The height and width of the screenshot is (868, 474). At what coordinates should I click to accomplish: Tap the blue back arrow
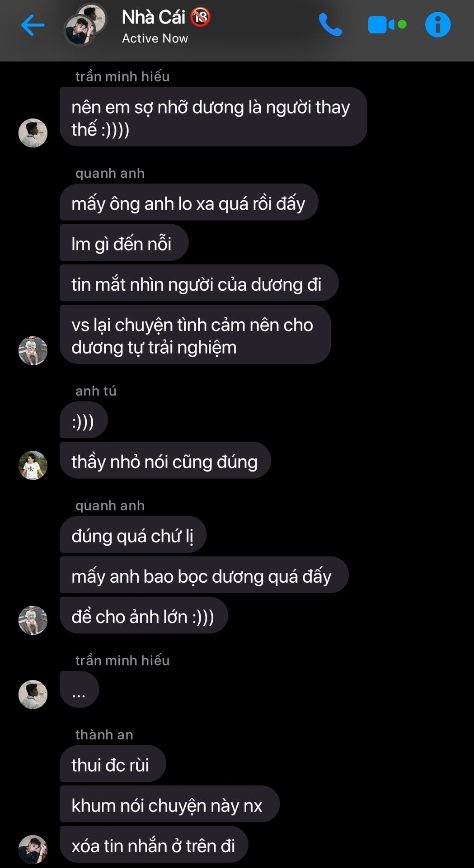coord(33,25)
